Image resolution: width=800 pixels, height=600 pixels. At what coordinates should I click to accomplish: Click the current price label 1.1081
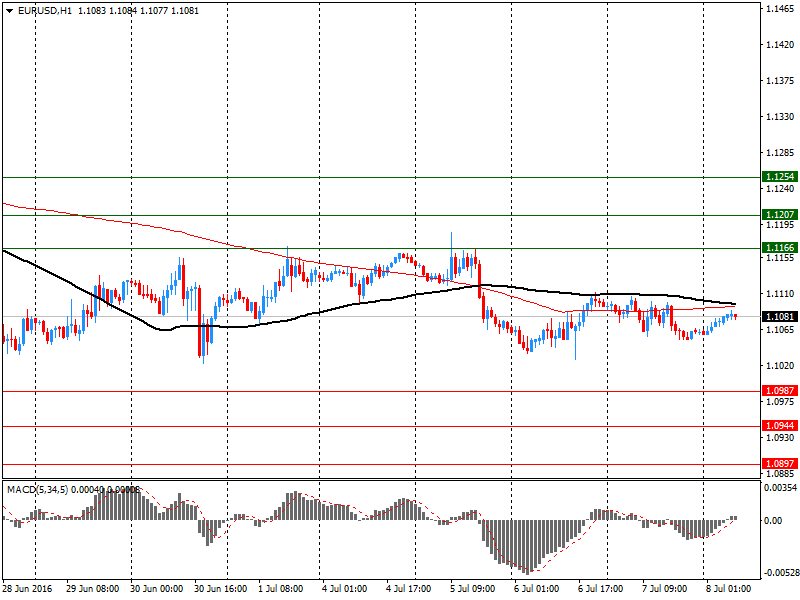pyautogui.click(x=780, y=317)
